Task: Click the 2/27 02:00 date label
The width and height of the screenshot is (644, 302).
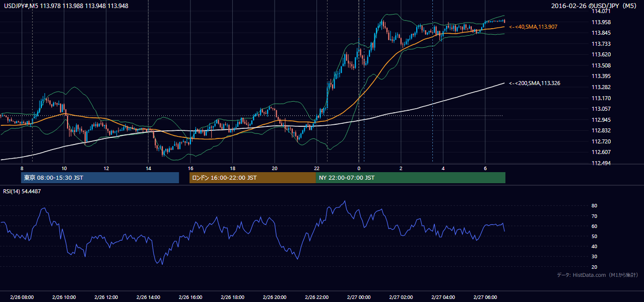Action: click(x=401, y=297)
